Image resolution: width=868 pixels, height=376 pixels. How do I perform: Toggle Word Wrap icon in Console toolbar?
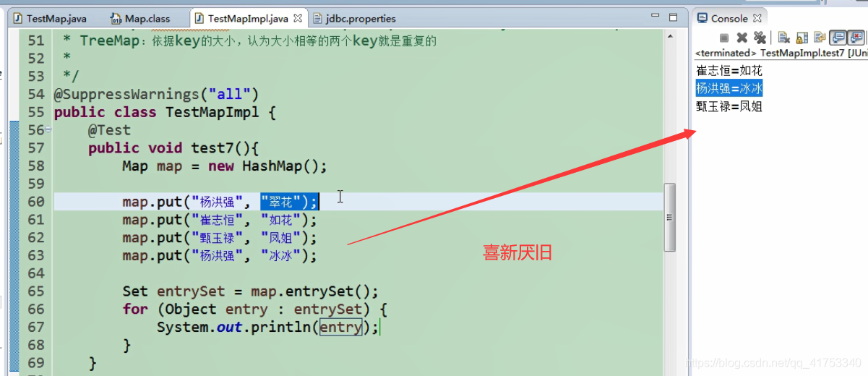(820, 38)
